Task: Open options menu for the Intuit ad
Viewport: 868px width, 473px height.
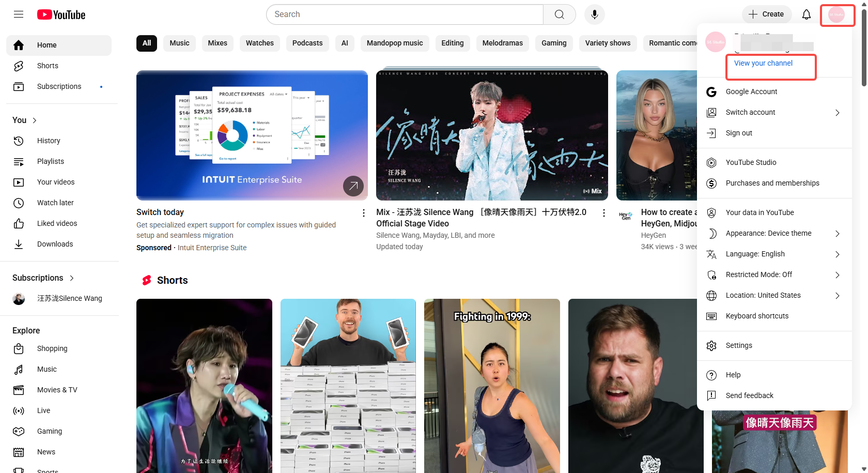Action: point(364,213)
